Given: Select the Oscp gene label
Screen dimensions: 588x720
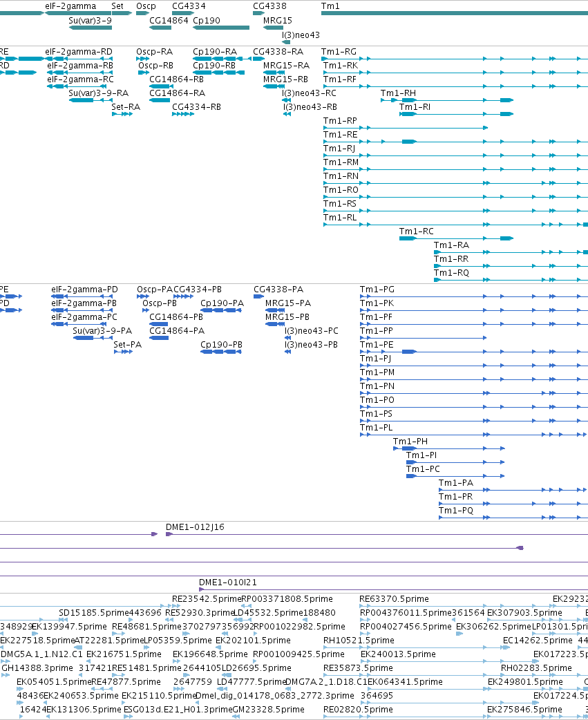Looking at the screenshot, I should [x=146, y=6].
